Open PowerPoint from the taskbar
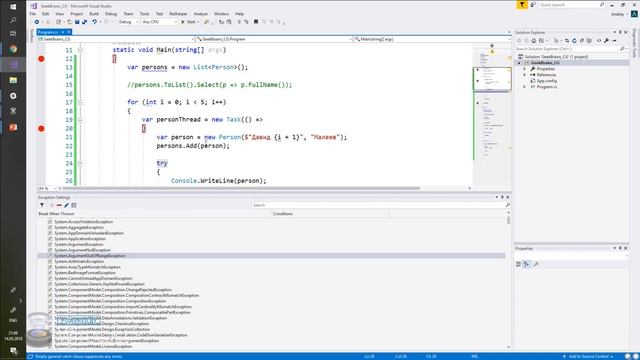The height and width of the screenshot is (360, 640). click(x=13, y=127)
